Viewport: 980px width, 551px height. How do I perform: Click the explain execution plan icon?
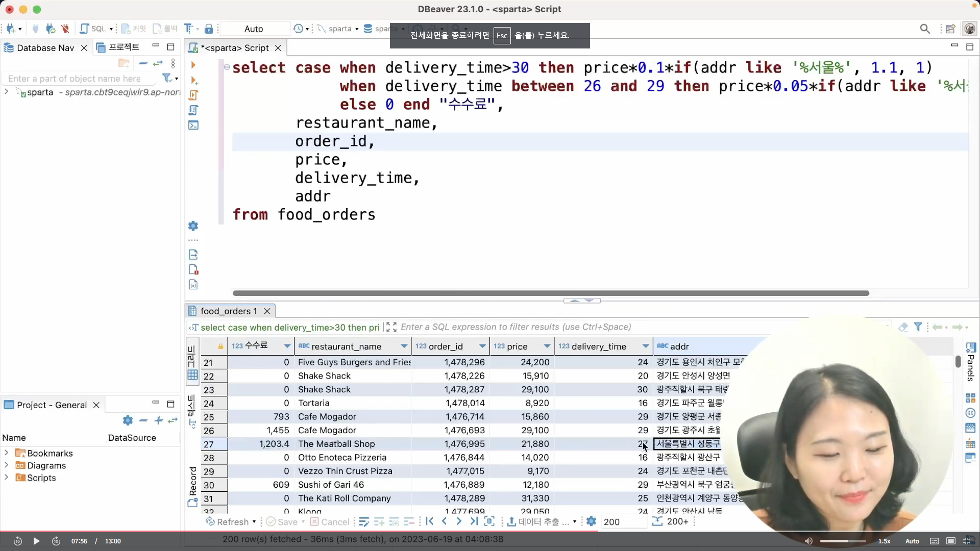pyautogui.click(x=193, y=110)
